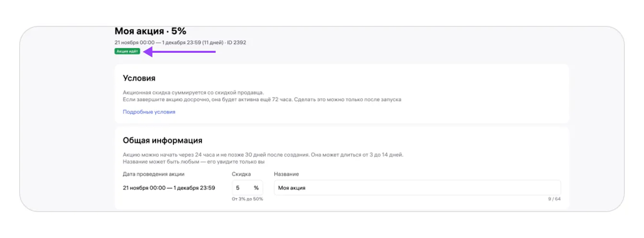Click the % symbol in the discount field
Image resolution: width=644 pixels, height=238 pixels.
256,188
